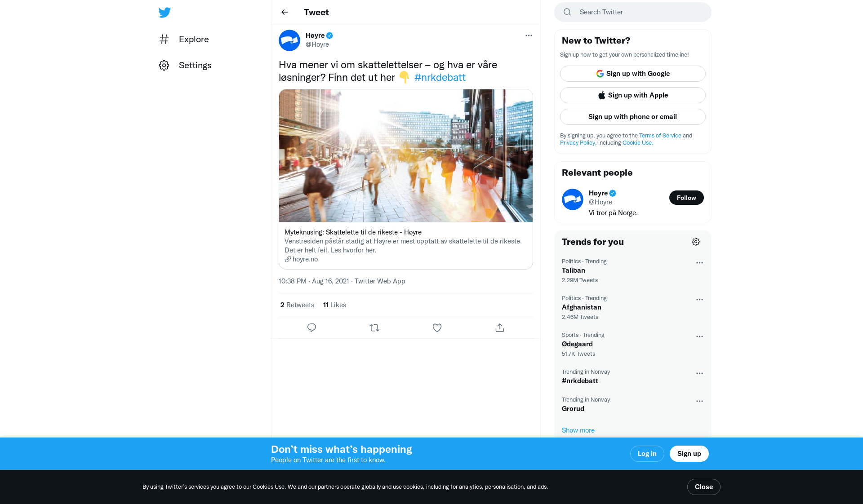View the 11 Likes list
Viewport: 863px width, 504px height.
pyautogui.click(x=334, y=305)
